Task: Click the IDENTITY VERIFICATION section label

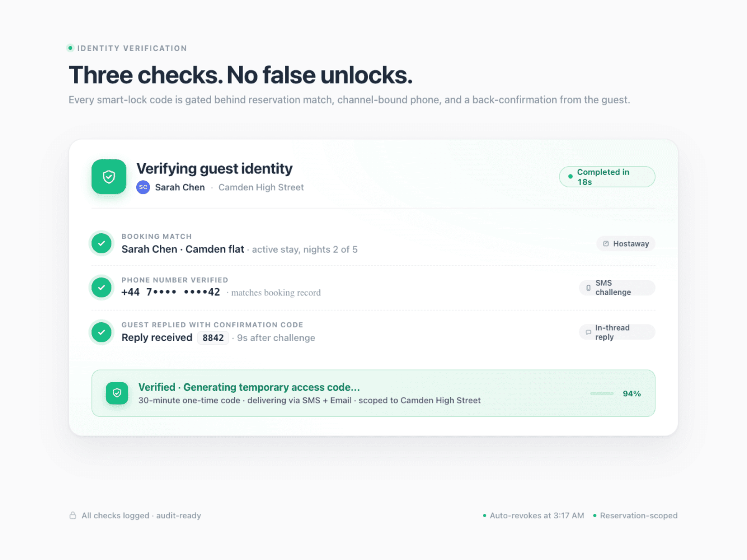Action: coord(132,48)
